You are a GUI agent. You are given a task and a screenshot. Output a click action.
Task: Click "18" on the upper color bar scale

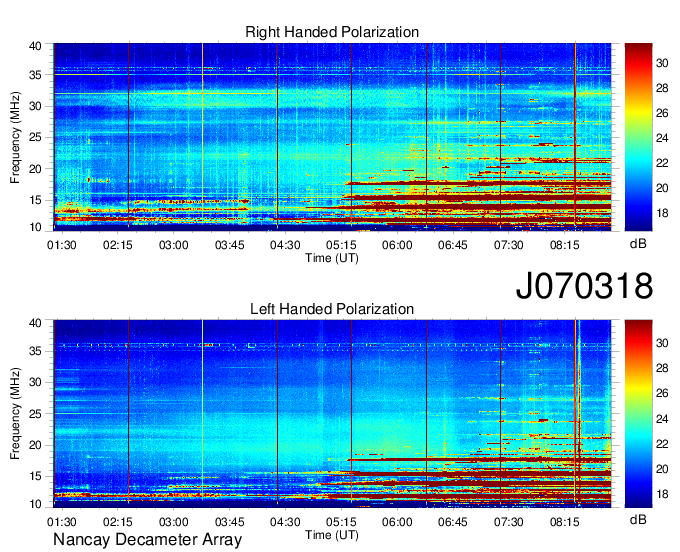662,213
